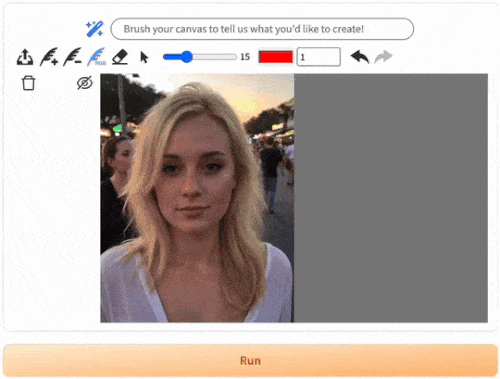This screenshot has width=500, height=379.
Task: Click the portrait photo on canvas
Action: tap(197, 198)
